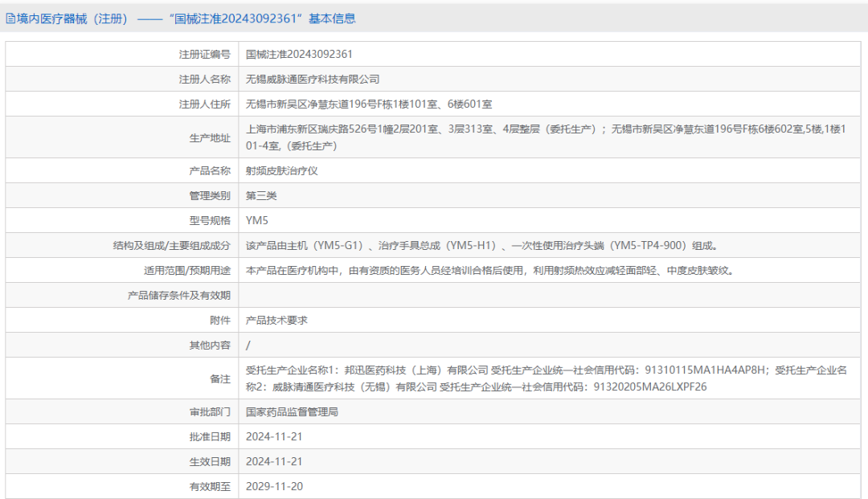
Task: Click the 备注 remarks text with entrusted manufacturers
Action: (547, 378)
